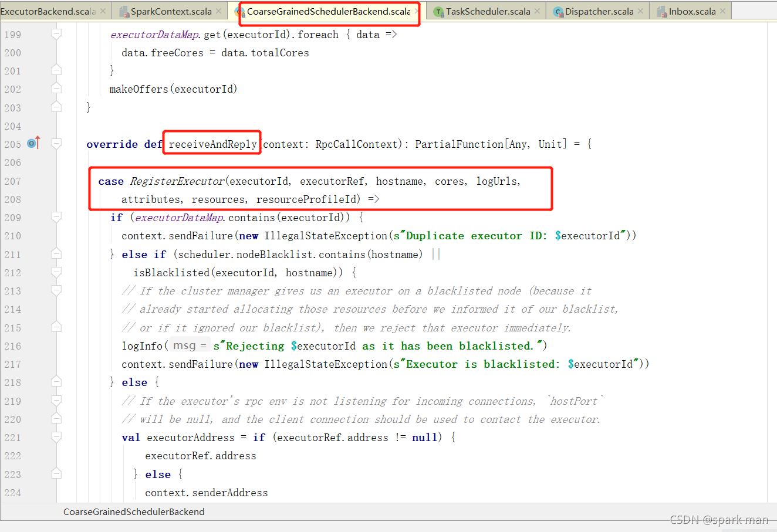Viewport: 777px width, 532px height.
Task: Click the fold marker on line 218
Action: (56, 382)
